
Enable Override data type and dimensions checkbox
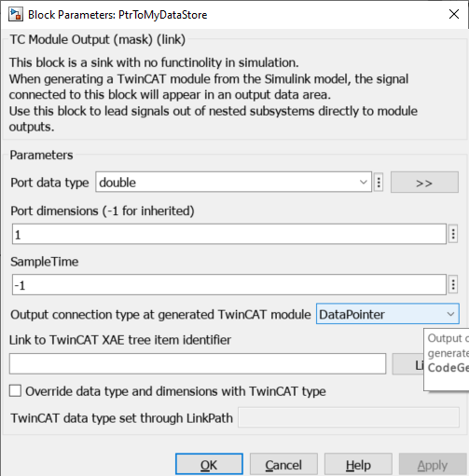(15, 391)
